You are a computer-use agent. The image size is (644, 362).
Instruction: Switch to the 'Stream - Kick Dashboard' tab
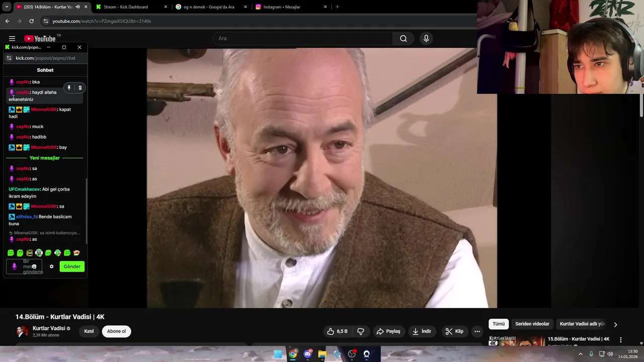126,7
